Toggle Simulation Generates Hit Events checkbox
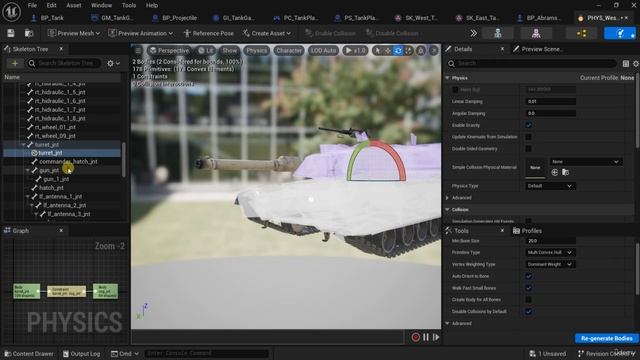This screenshot has height=360, width=640. [x=529, y=221]
